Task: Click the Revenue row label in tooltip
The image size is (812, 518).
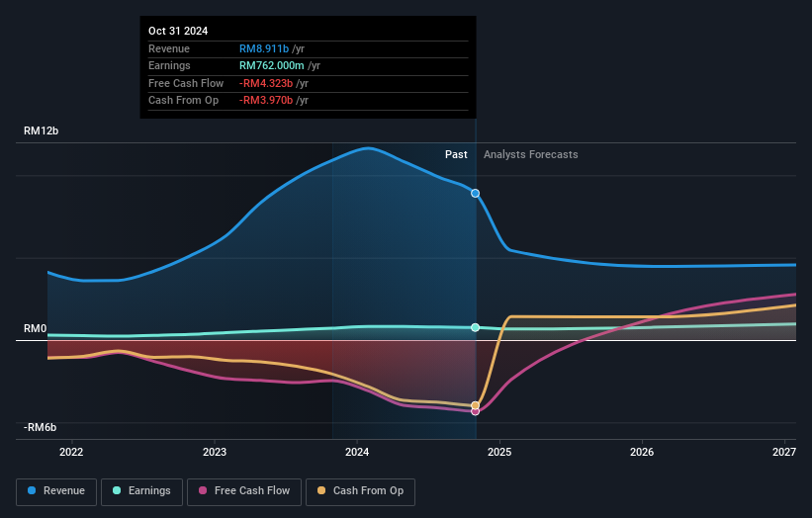Action: [169, 48]
